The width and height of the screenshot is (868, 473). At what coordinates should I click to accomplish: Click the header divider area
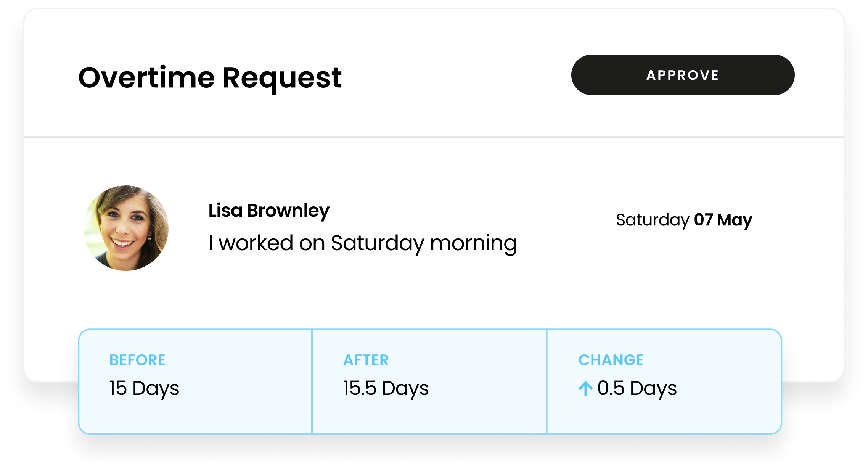[434, 136]
